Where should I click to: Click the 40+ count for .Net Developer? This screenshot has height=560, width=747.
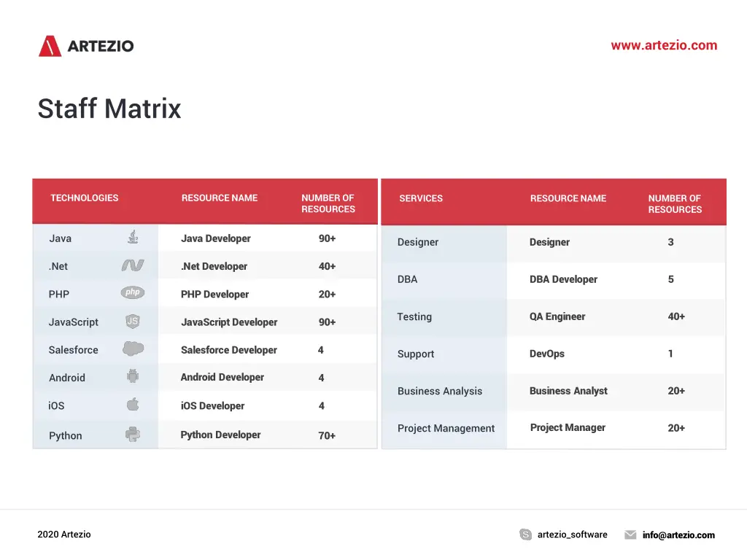coord(328,266)
